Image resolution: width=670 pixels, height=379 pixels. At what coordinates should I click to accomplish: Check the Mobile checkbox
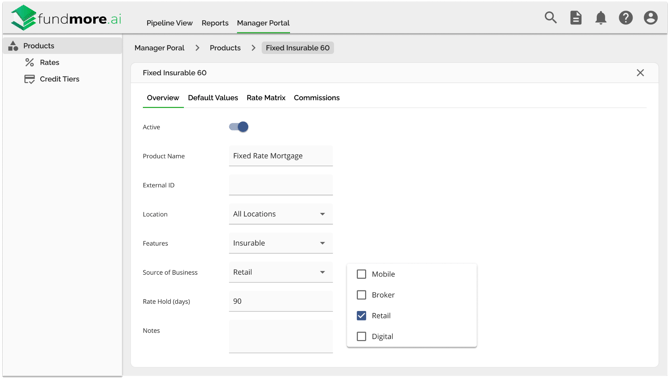(x=361, y=274)
